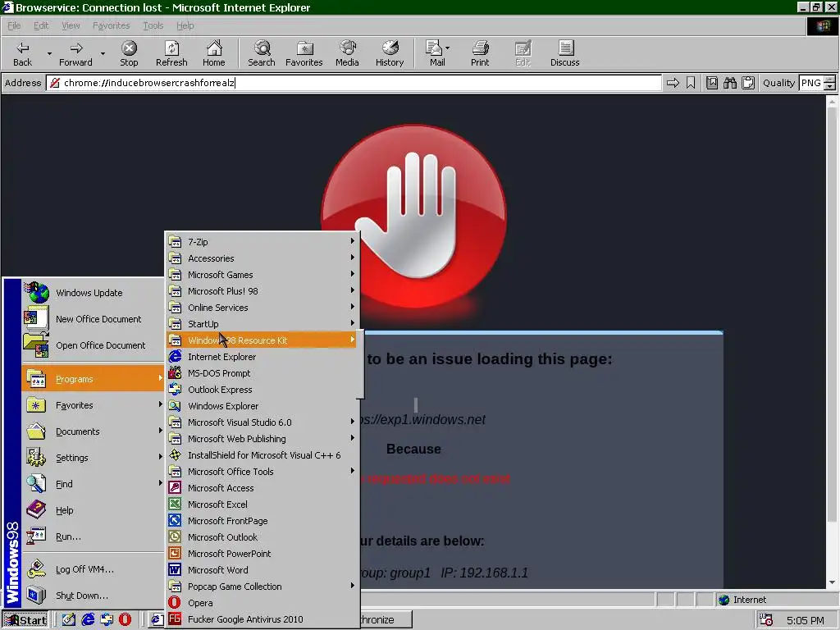The image size is (840, 630).
Task: Choose Run... from the Start menu
Action: pos(93,536)
